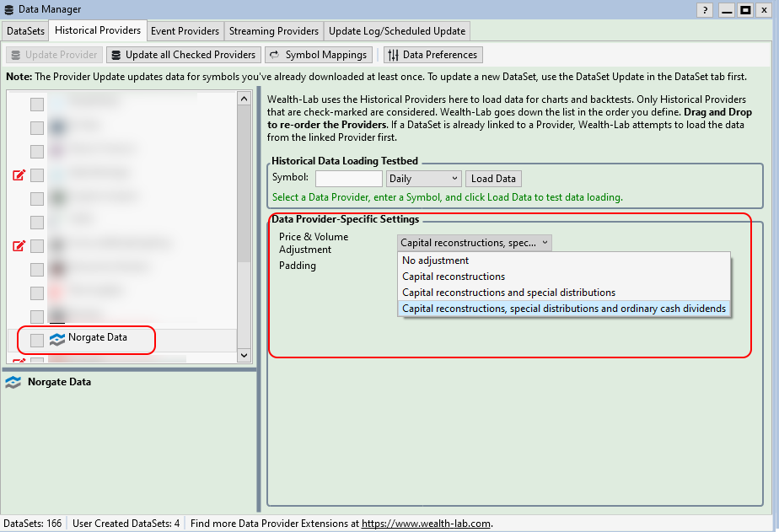Open the Update Log/Scheduled Update tab

click(397, 31)
